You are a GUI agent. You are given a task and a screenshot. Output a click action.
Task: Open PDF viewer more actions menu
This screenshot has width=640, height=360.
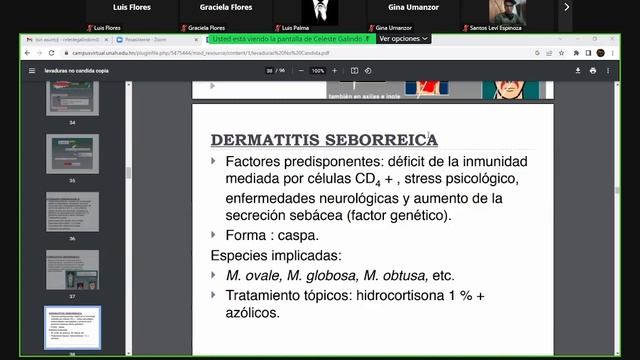coord(608,71)
